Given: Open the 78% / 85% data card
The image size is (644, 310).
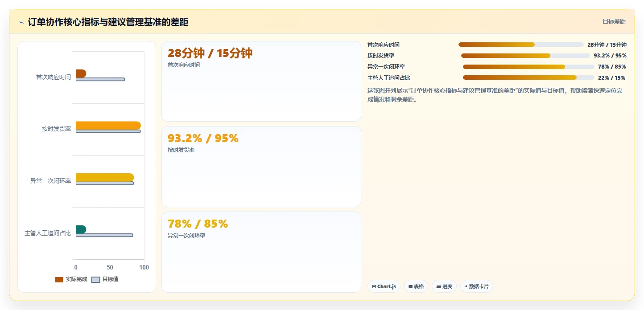Looking at the screenshot, I should [x=261, y=252].
